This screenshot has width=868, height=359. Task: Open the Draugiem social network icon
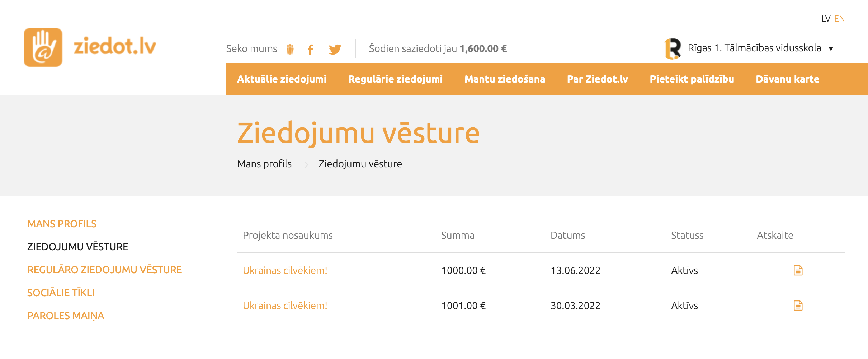(x=290, y=49)
